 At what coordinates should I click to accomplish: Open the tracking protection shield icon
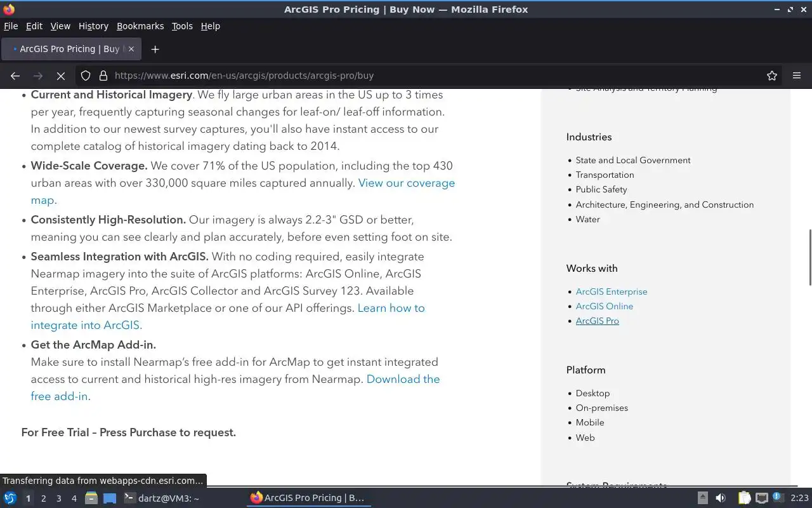click(x=86, y=76)
